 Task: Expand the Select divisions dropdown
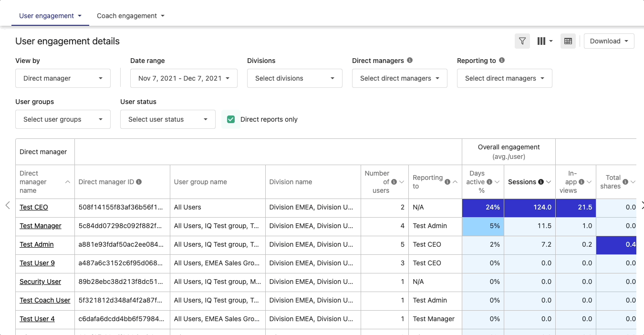(295, 78)
